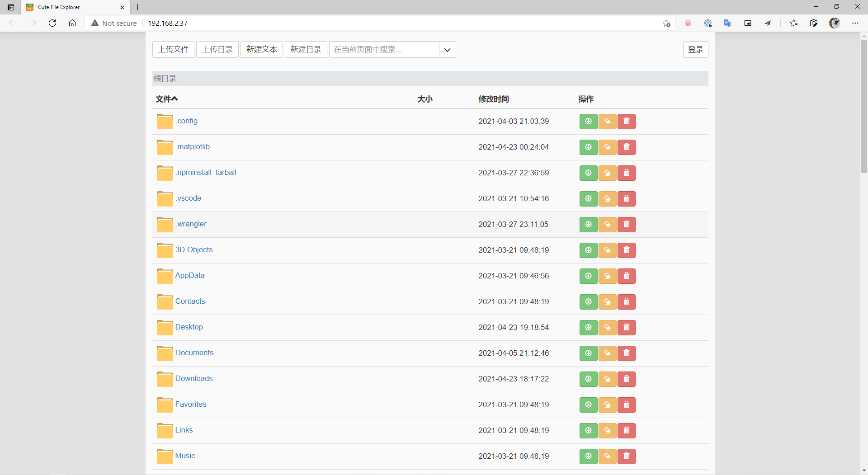Screen dimensions: 868x475
Task: Focus the current page search field
Action: pos(384,50)
